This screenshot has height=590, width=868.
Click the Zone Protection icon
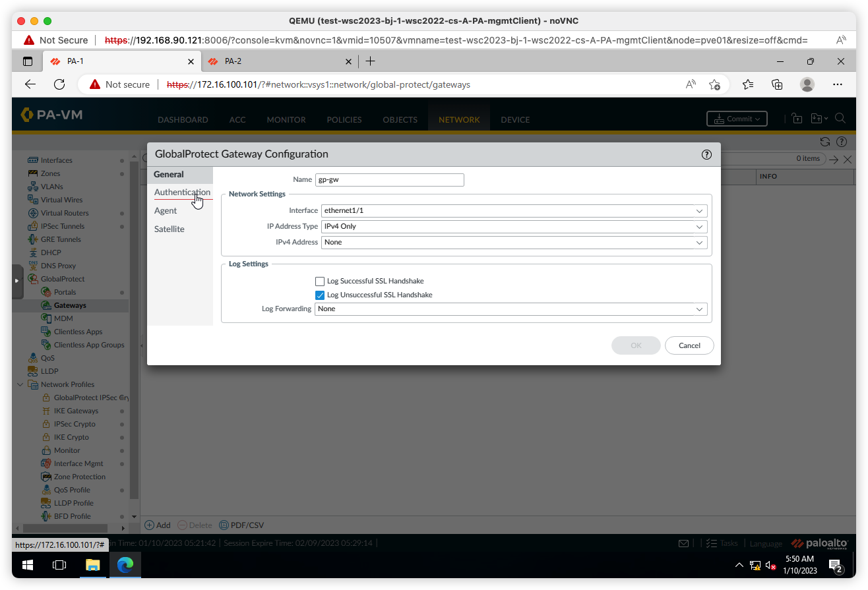[46, 477]
